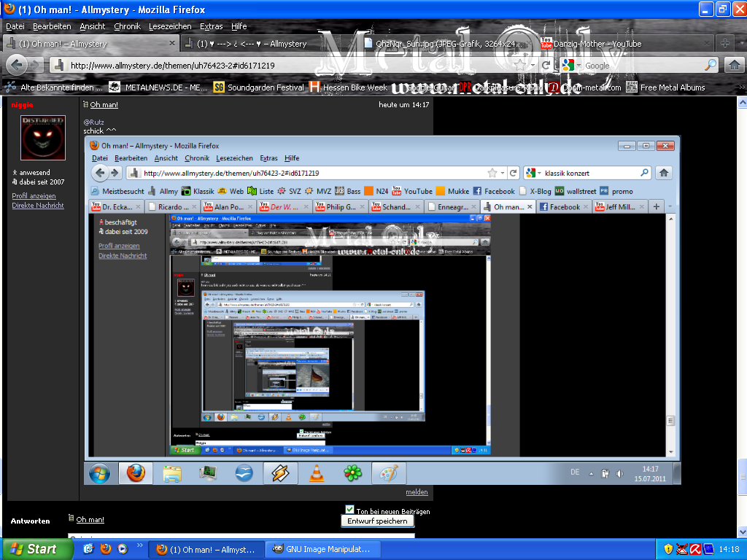Click the magnifier icon in the Google search box
Image resolution: width=747 pixels, height=560 pixels.
711,65
